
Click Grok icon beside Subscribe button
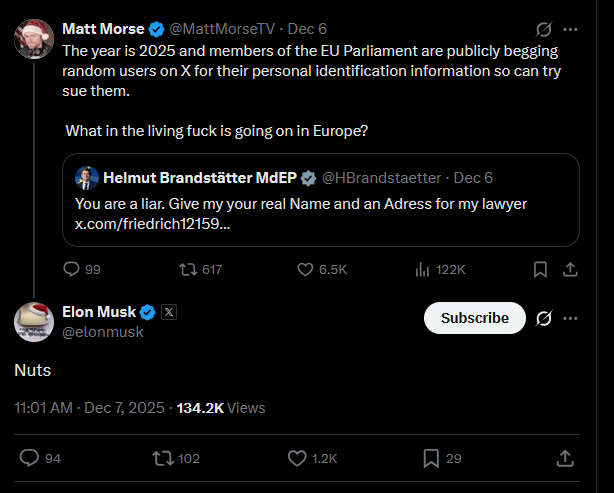(545, 318)
